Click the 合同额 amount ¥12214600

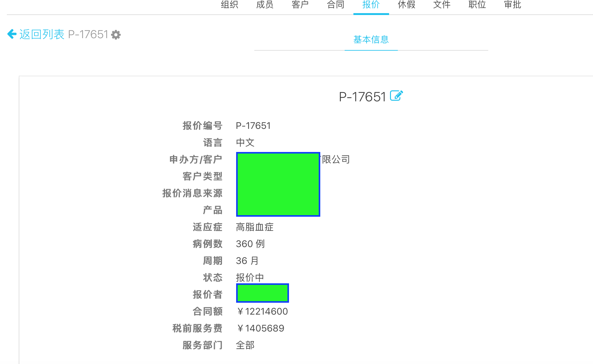[x=262, y=311]
